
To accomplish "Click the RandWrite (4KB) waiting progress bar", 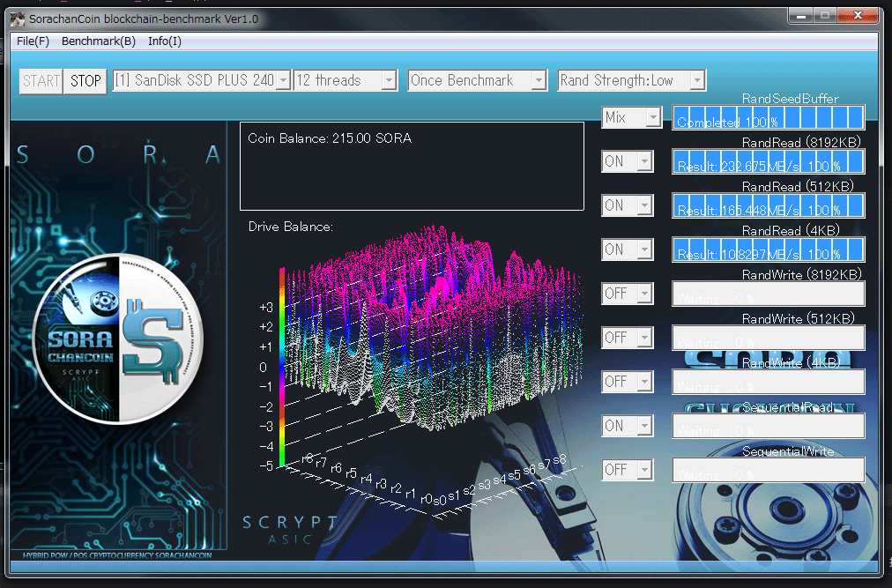I will coord(768,382).
